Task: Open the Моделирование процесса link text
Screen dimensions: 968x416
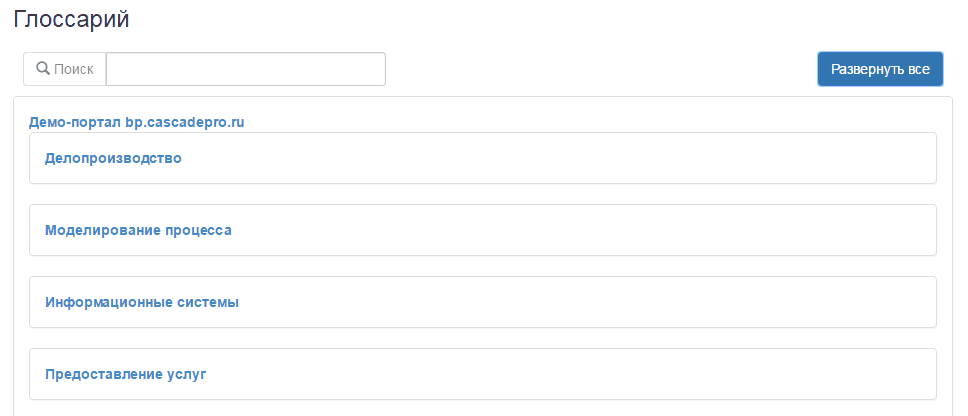Action: tap(138, 230)
